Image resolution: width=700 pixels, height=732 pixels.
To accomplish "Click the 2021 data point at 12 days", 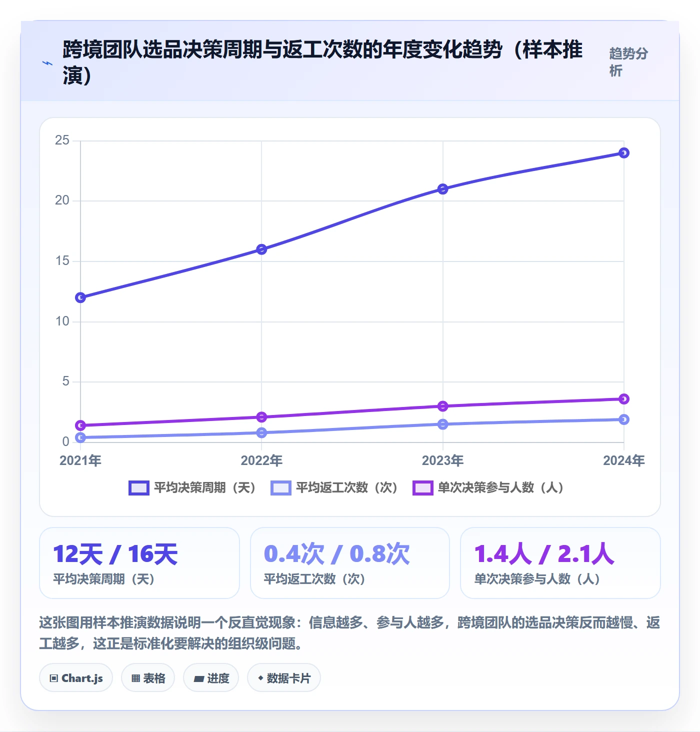I will [x=80, y=298].
